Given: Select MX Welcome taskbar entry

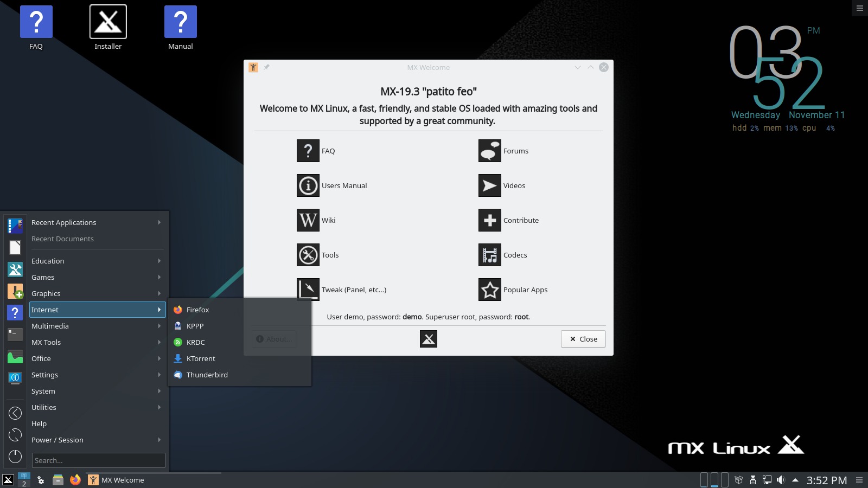Looking at the screenshot, I should [x=154, y=480].
